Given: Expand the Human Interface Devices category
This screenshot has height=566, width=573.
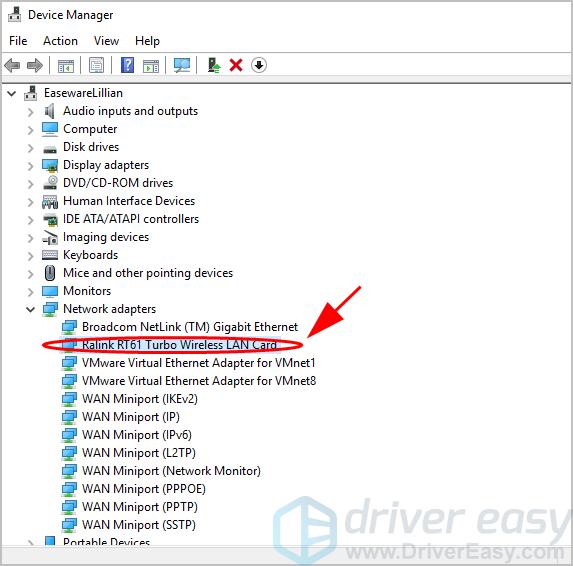Looking at the screenshot, I should (x=31, y=202).
